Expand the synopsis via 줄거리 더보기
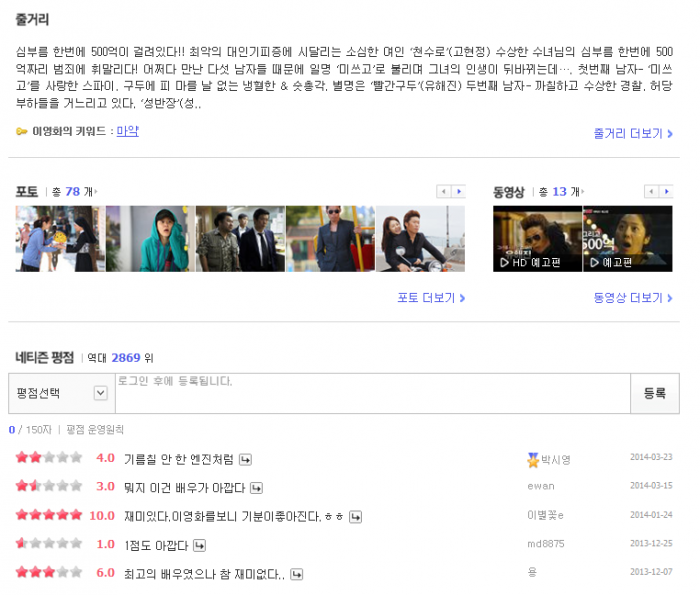Viewport: 700px width, 595px height. tap(633, 133)
